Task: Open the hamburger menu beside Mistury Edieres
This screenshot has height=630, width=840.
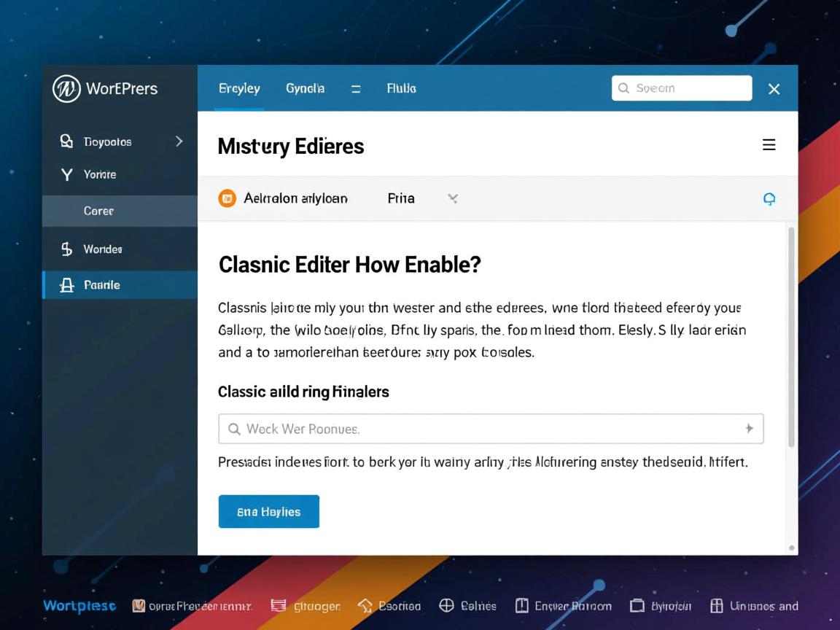Action: click(x=769, y=145)
